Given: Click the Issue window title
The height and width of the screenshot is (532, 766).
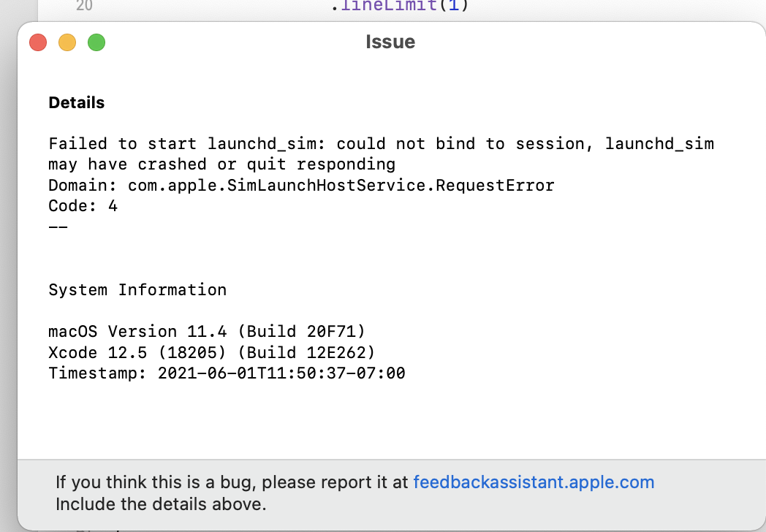Looking at the screenshot, I should point(390,42).
